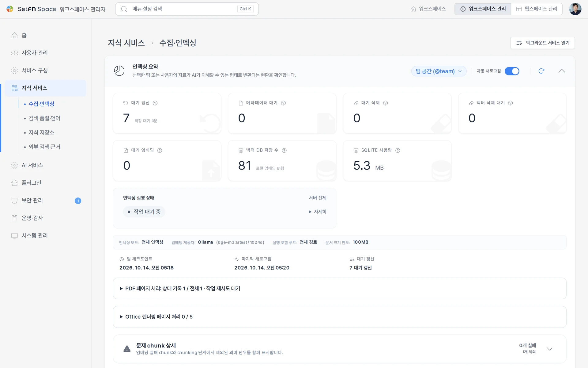This screenshot has height=368, width=588.
Task: Expand the 자세히 details disclosure
Action: [x=317, y=212]
